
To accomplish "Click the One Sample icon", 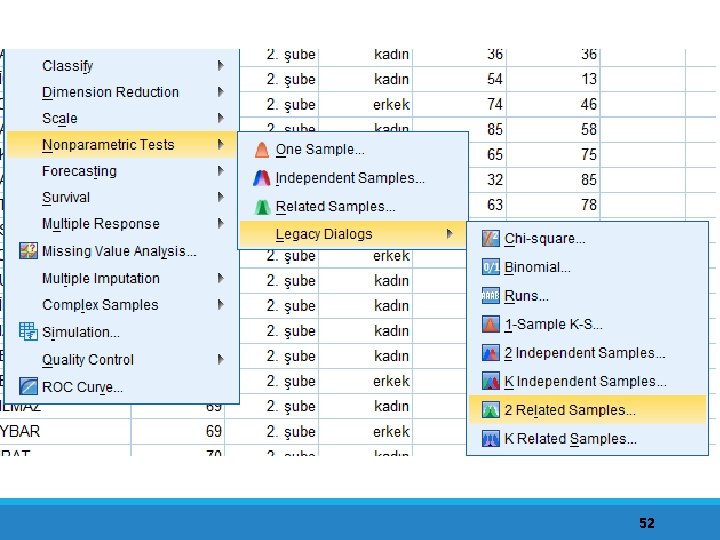I will pyautogui.click(x=262, y=150).
